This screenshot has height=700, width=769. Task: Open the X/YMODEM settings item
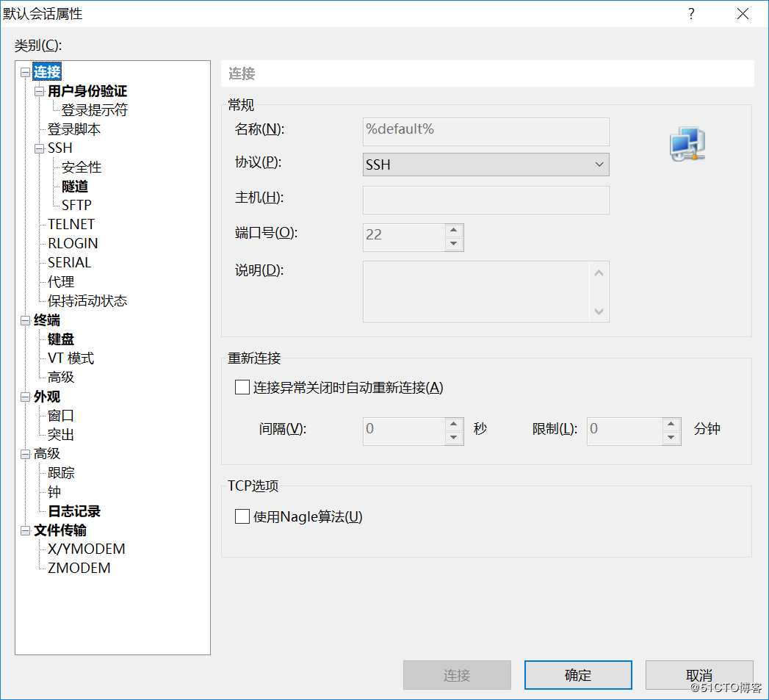coord(87,549)
